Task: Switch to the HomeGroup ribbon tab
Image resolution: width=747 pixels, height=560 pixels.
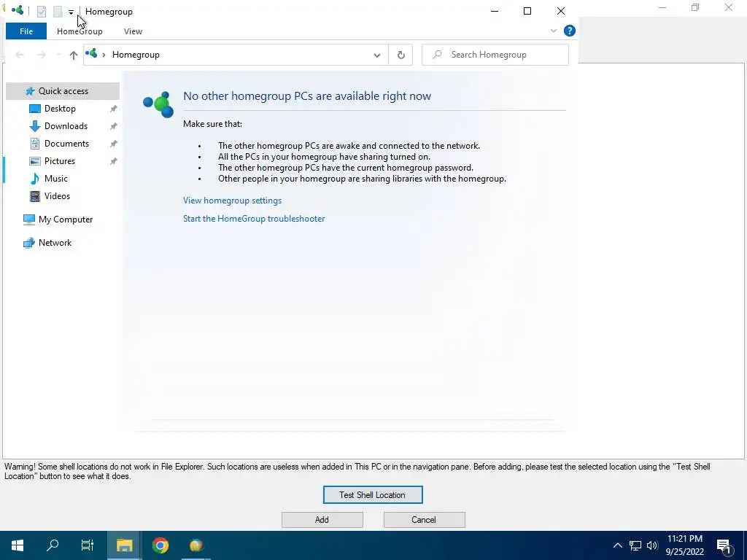Action: pos(80,31)
